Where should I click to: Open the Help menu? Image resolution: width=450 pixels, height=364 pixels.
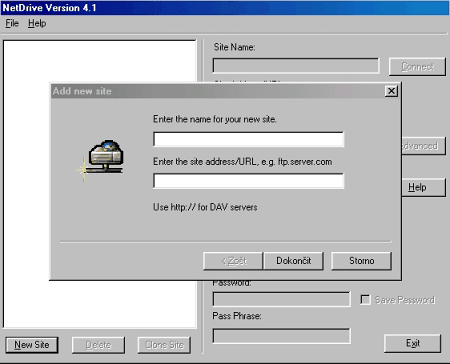(37, 23)
